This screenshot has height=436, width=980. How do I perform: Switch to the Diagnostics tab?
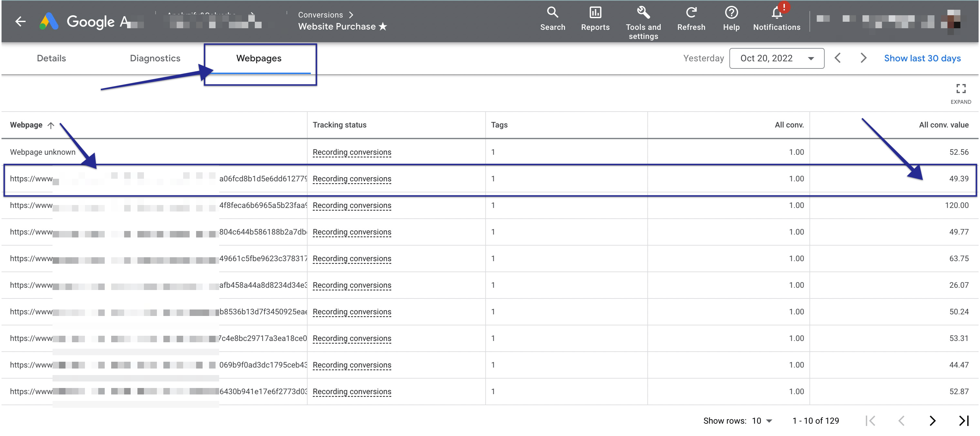click(x=155, y=58)
